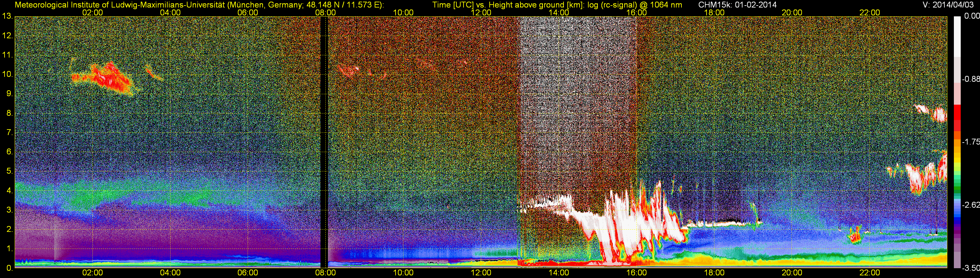The height and width of the screenshot is (278, 980).
Task: Click the -2.62 colorbar scale value
Action: pos(971,205)
